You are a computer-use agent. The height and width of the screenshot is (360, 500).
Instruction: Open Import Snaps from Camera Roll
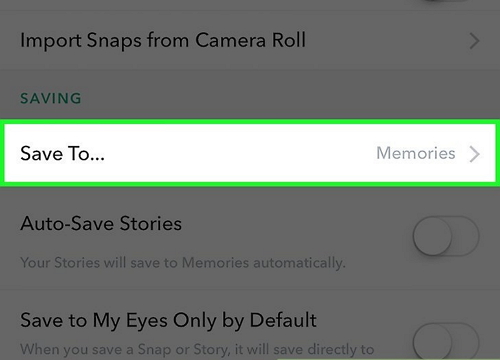[250, 40]
